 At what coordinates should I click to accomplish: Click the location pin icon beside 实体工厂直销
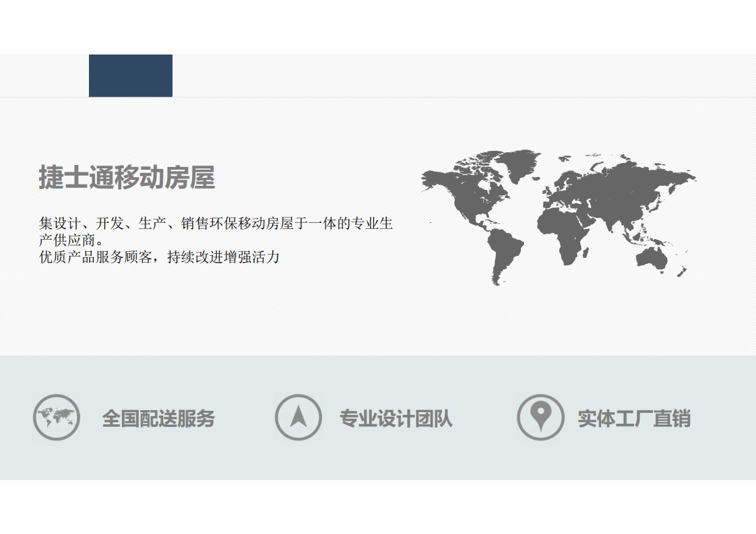coord(540,418)
